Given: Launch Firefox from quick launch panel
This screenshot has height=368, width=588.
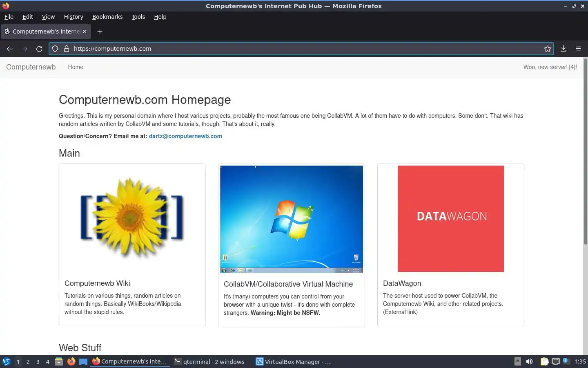Looking at the screenshot, I should [71, 361].
